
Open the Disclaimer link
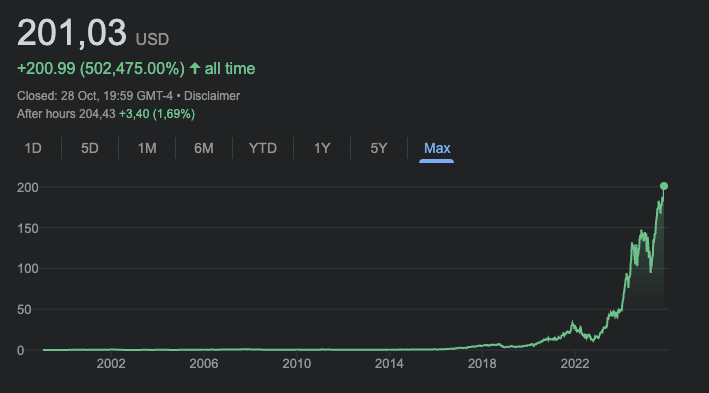pos(212,96)
